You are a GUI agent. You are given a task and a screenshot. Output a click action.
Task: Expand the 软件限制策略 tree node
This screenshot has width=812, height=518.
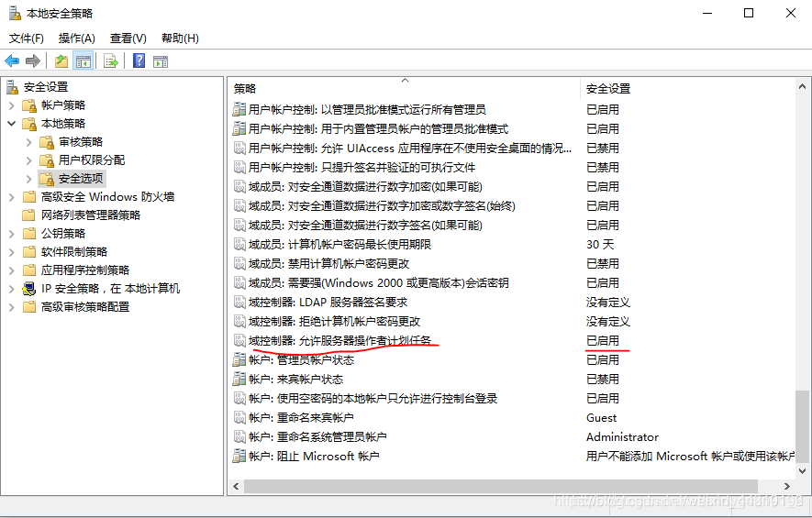pos(12,252)
